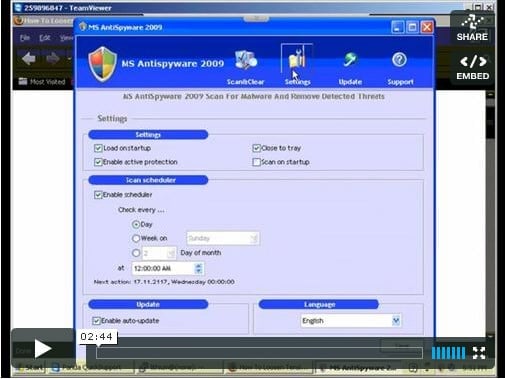The width and height of the screenshot is (505, 379).
Task: Click the browser Forward arrow
Action: click(53, 59)
